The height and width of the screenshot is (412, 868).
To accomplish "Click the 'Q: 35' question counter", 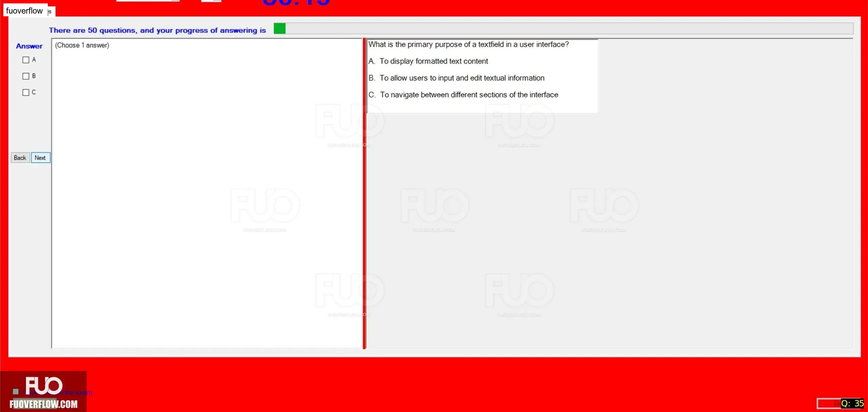I will [x=852, y=404].
